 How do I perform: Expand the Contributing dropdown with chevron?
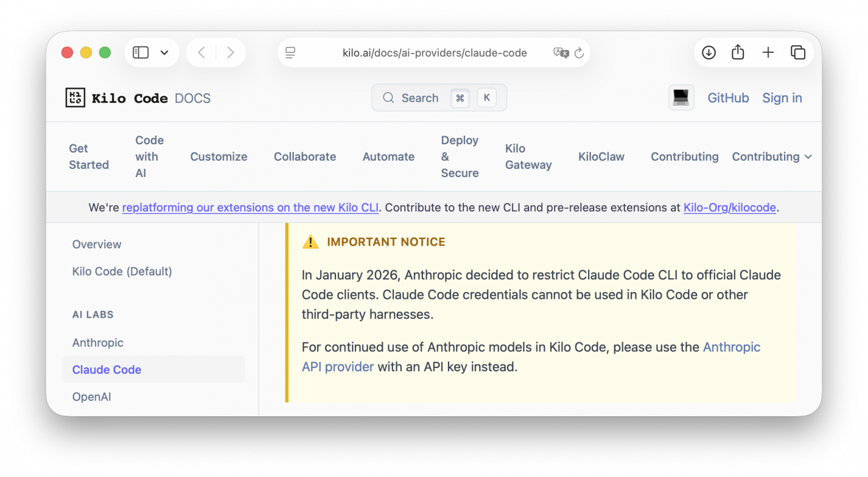(772, 157)
